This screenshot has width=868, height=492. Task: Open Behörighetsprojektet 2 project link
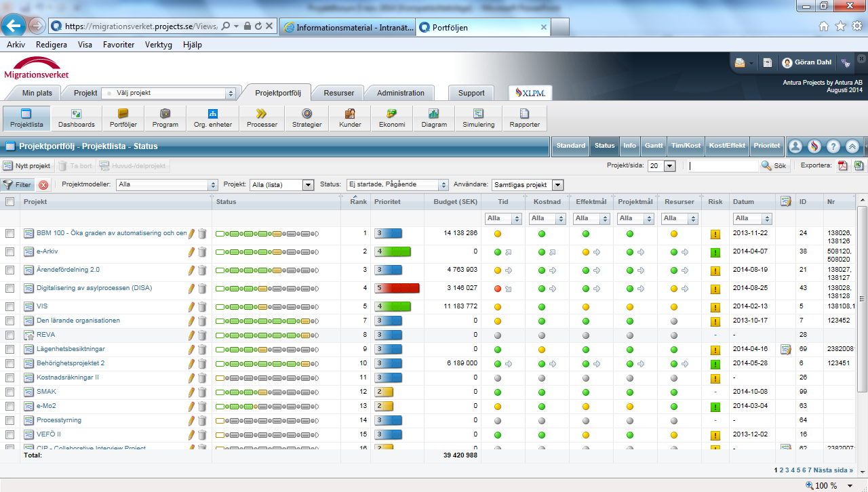tap(71, 363)
